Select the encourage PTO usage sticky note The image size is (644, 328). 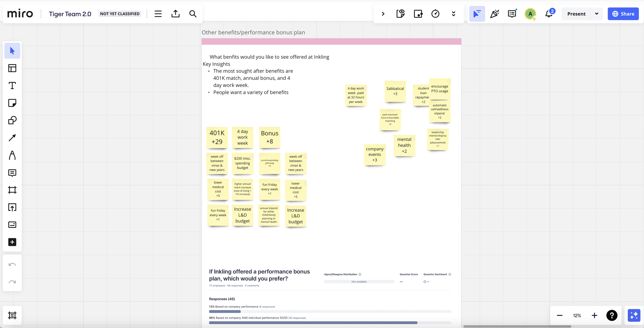[x=440, y=89]
